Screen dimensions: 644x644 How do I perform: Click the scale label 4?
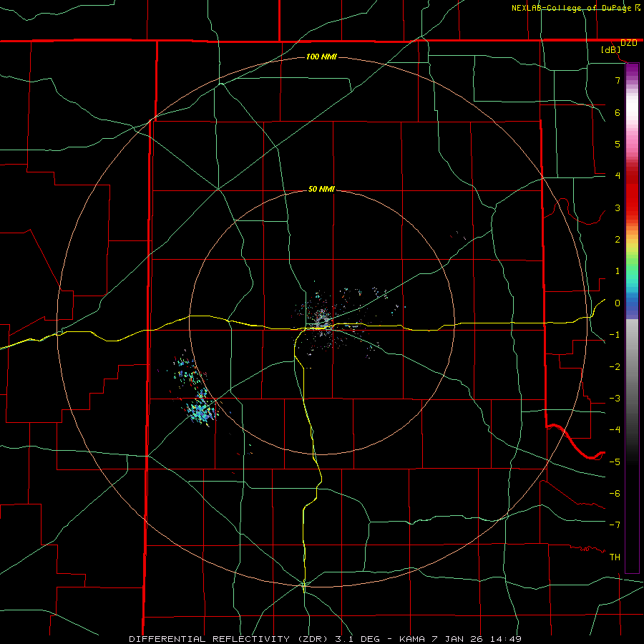[x=618, y=176]
